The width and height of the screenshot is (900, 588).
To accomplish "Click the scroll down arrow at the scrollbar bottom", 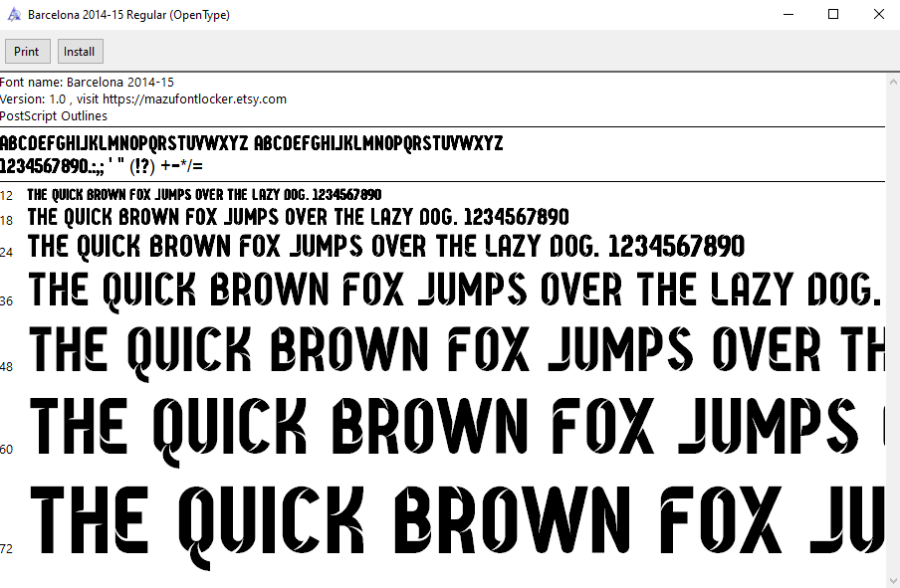I will coord(892,579).
